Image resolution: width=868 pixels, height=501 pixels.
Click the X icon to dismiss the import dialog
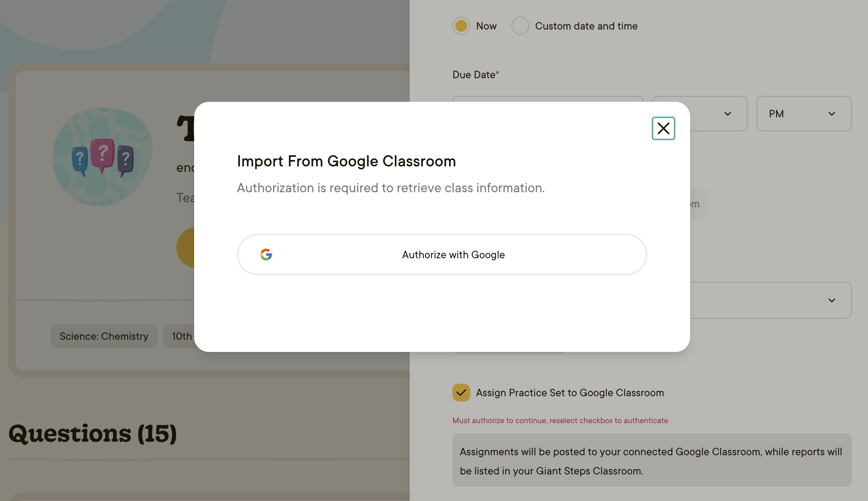(x=663, y=128)
